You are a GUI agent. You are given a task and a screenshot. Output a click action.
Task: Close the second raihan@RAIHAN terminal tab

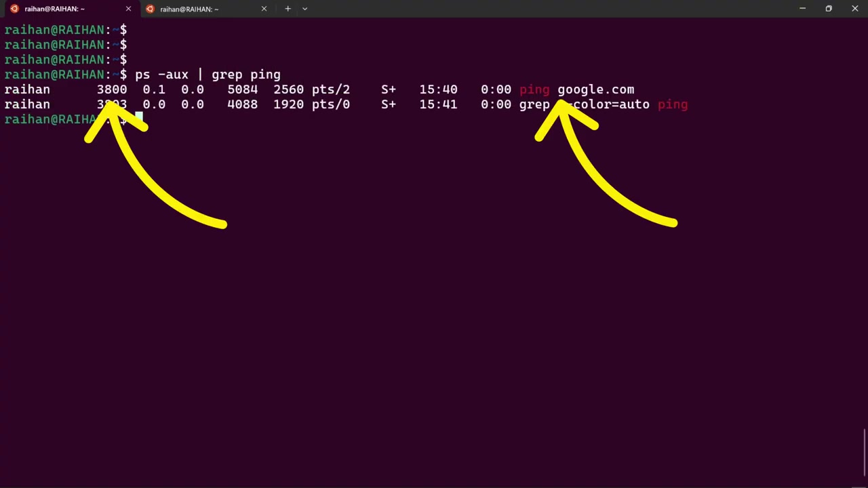tap(264, 9)
